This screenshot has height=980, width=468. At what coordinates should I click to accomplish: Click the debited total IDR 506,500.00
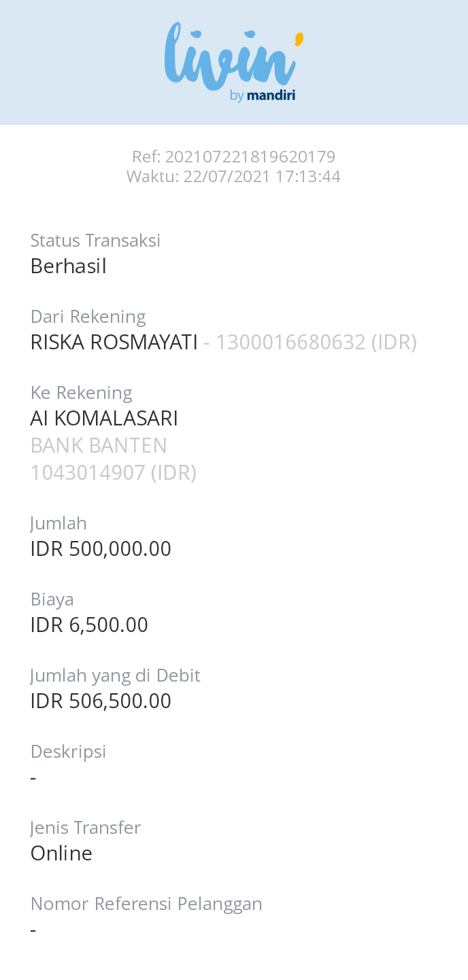click(x=101, y=701)
